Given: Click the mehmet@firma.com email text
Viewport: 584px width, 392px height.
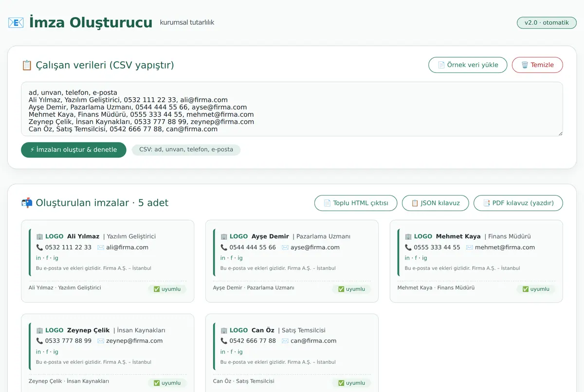Looking at the screenshot, I should [x=505, y=247].
